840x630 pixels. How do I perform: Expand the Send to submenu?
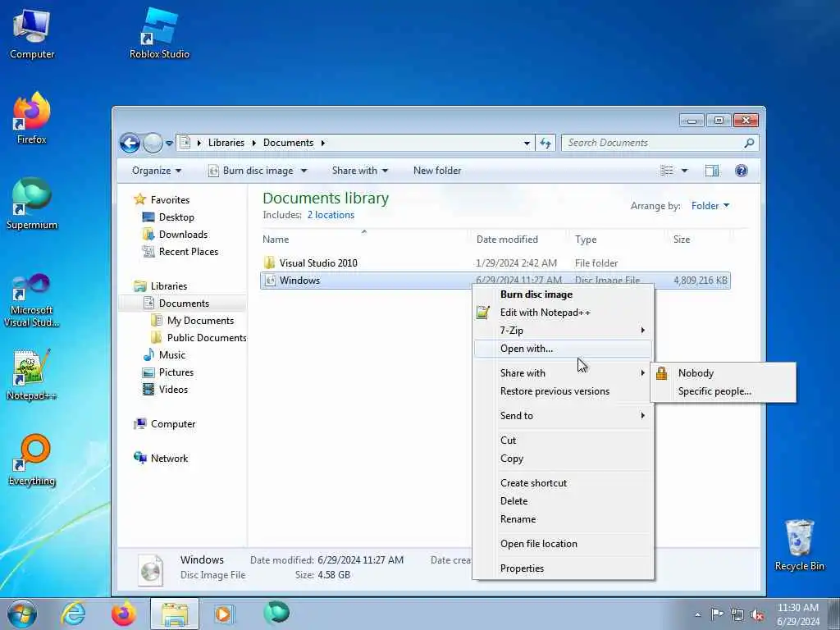tap(563, 416)
